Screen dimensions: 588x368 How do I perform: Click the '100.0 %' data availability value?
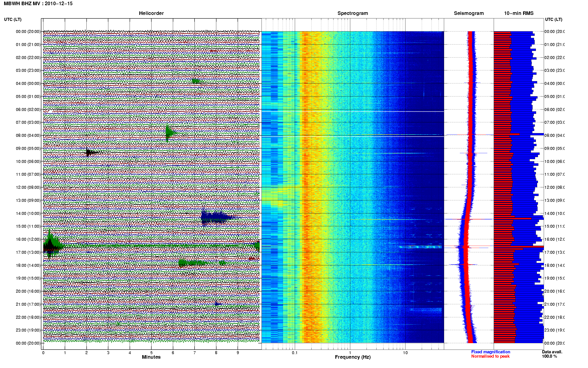click(549, 356)
